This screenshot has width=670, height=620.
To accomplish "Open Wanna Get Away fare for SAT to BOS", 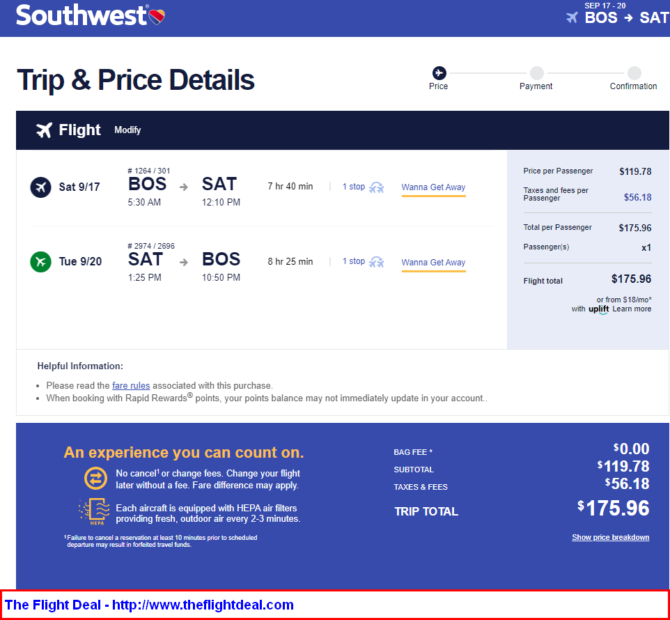I will click(x=433, y=262).
